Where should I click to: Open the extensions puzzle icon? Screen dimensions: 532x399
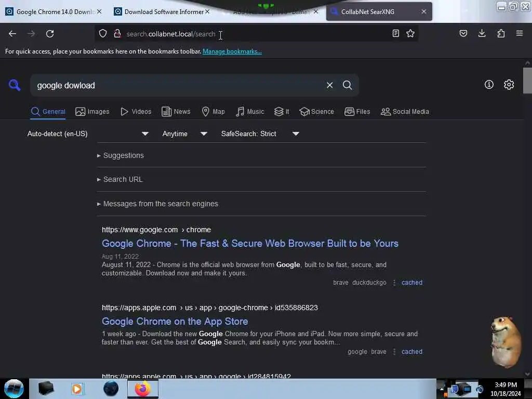click(x=501, y=33)
